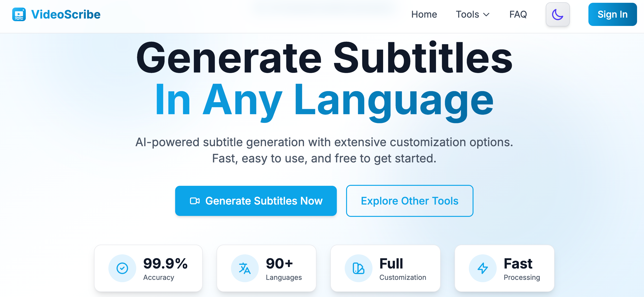Click the VideoScribe brand name text
This screenshot has height=297, width=644.
[66, 15]
